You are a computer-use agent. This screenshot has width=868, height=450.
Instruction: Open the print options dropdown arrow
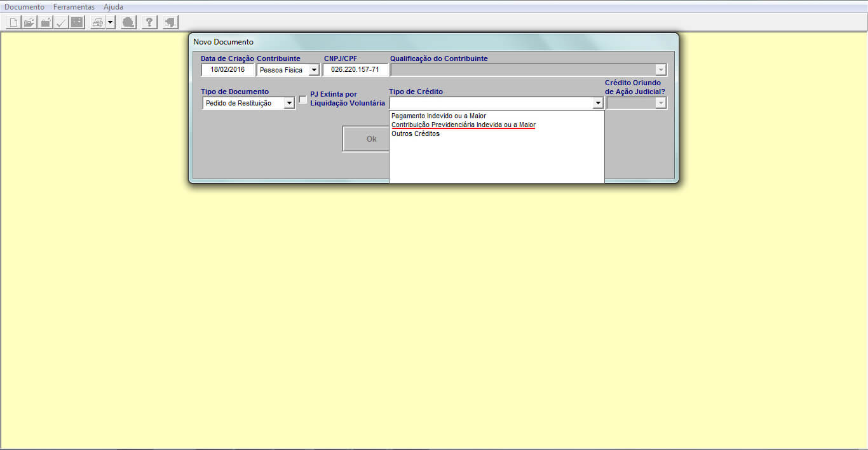point(110,22)
